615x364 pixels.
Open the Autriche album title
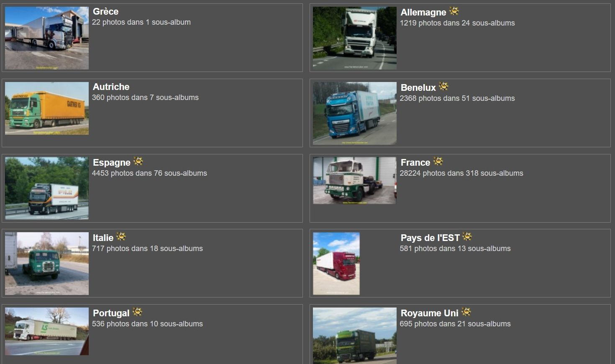(111, 87)
